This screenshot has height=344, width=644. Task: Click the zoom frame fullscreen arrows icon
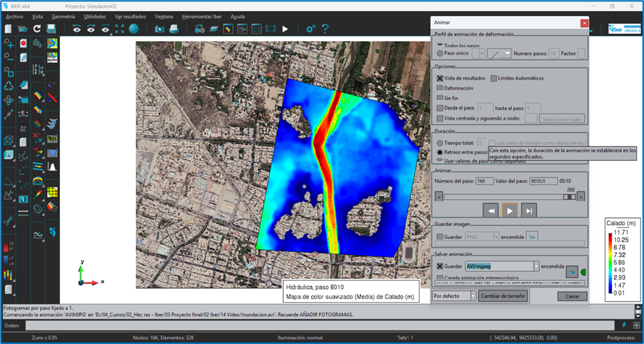click(x=119, y=29)
